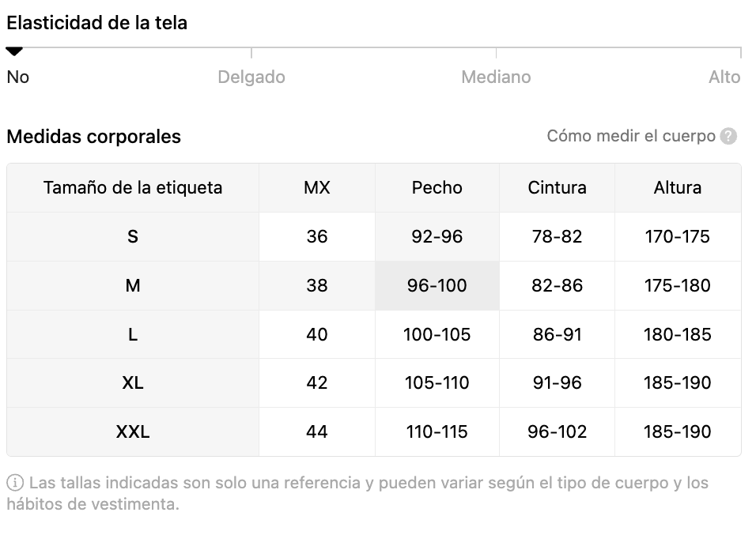Select the XXL size row label
Viewport: 756px width, 550px height.
point(133,431)
